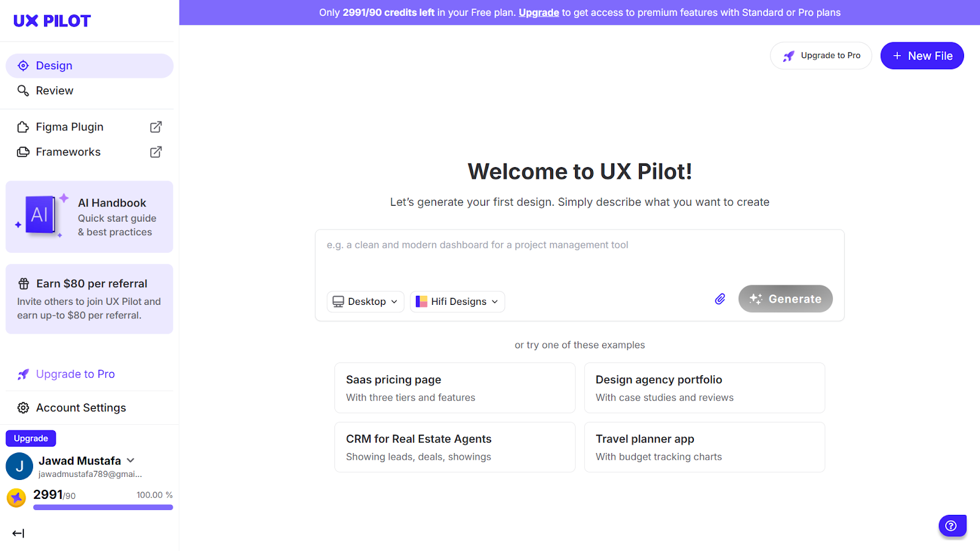Open the help question mark widget

click(x=951, y=526)
